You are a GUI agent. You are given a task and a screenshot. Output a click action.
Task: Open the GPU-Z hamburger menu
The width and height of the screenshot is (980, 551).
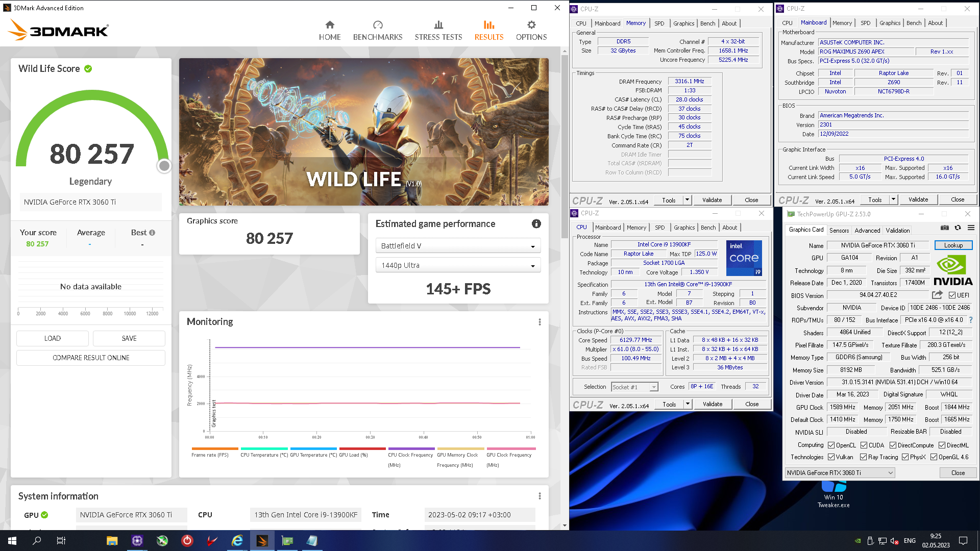pos(971,228)
